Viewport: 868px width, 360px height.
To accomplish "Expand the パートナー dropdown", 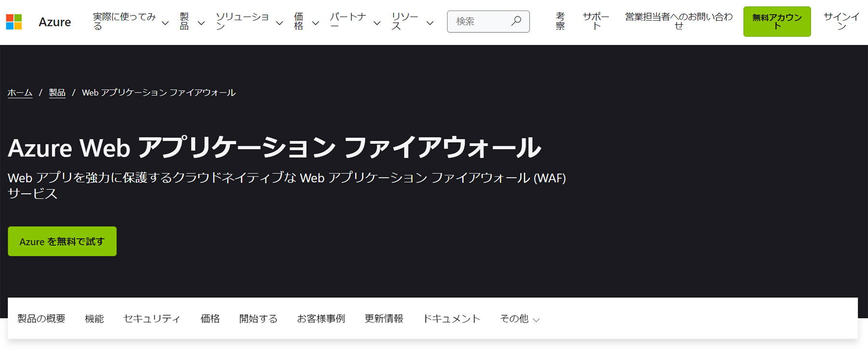I will point(355,22).
